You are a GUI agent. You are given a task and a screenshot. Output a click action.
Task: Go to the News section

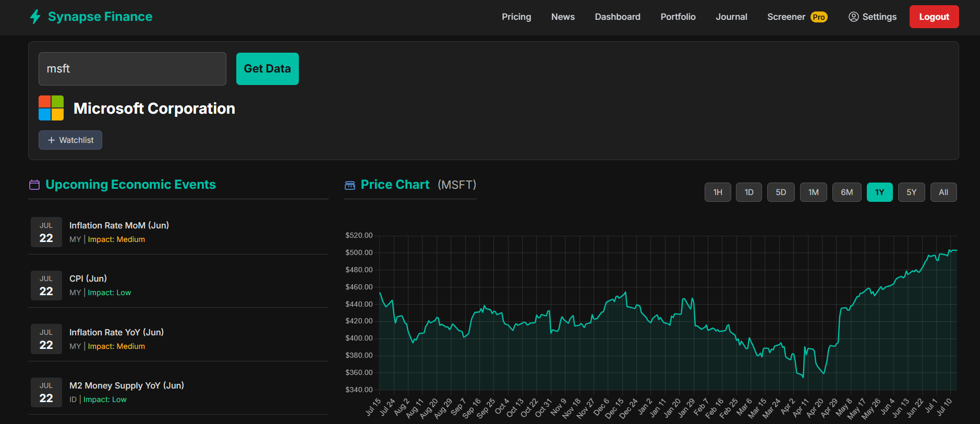coord(563,17)
